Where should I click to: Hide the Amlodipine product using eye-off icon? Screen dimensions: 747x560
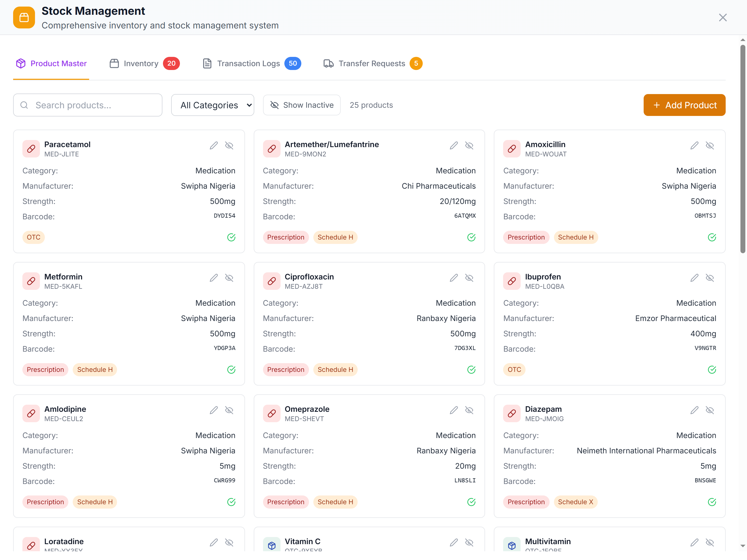(229, 410)
